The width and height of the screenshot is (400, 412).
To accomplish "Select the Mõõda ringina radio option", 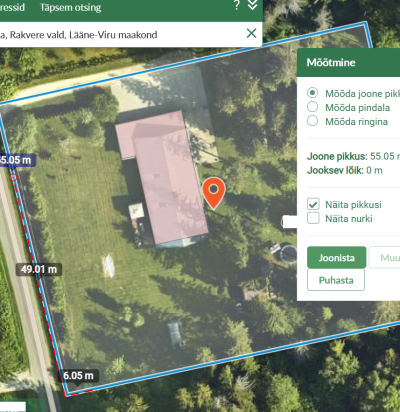I will (312, 121).
